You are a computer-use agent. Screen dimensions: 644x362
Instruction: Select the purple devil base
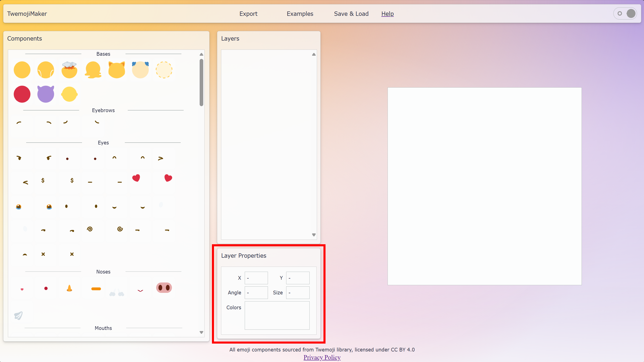click(x=46, y=94)
